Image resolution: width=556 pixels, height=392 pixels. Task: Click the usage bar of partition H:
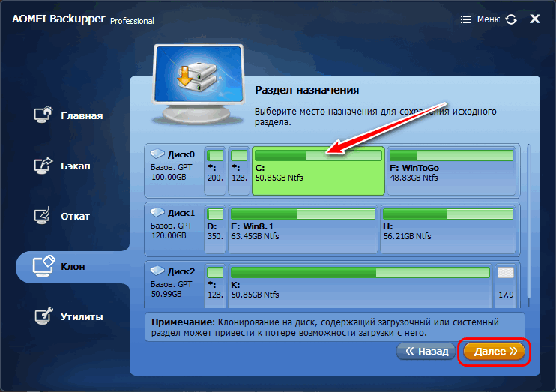tap(448, 214)
